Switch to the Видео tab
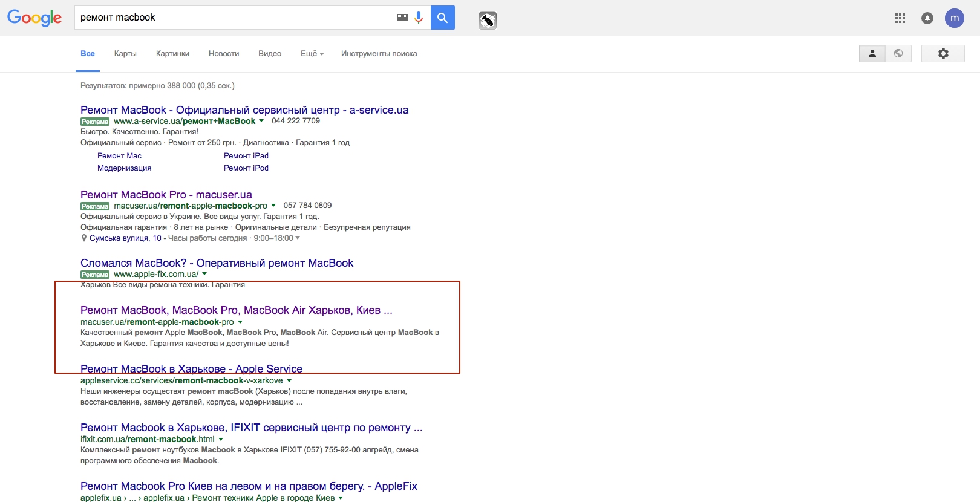Viewport: 980px width, 502px height. [x=270, y=54]
